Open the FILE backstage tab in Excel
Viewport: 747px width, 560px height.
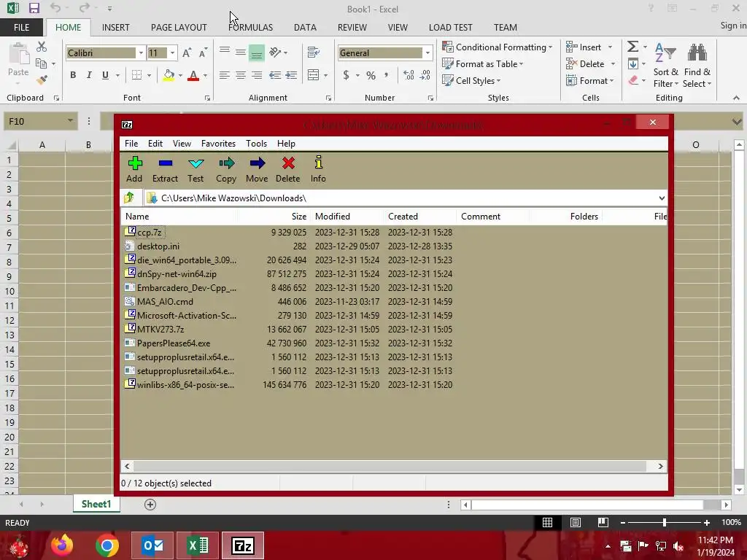pyautogui.click(x=21, y=27)
